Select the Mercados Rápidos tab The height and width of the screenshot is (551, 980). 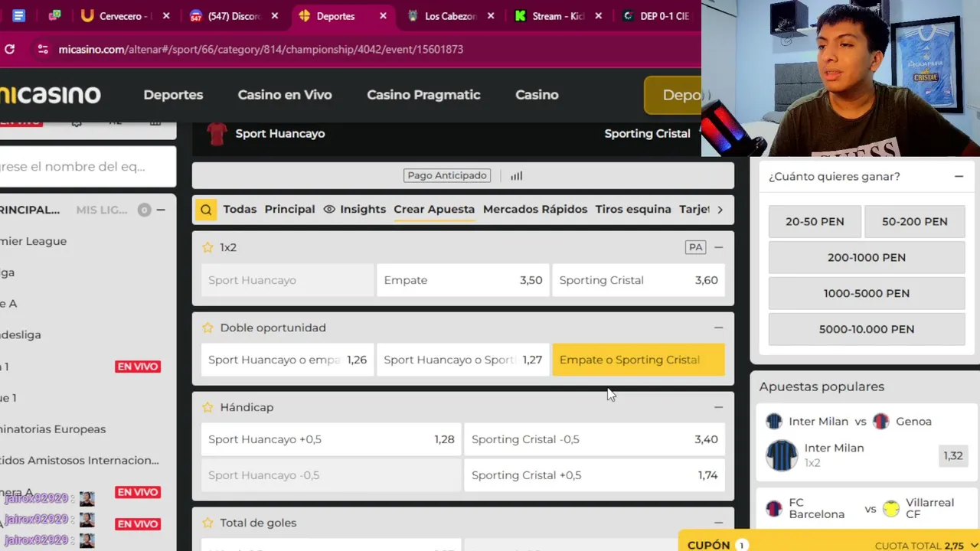coord(535,209)
